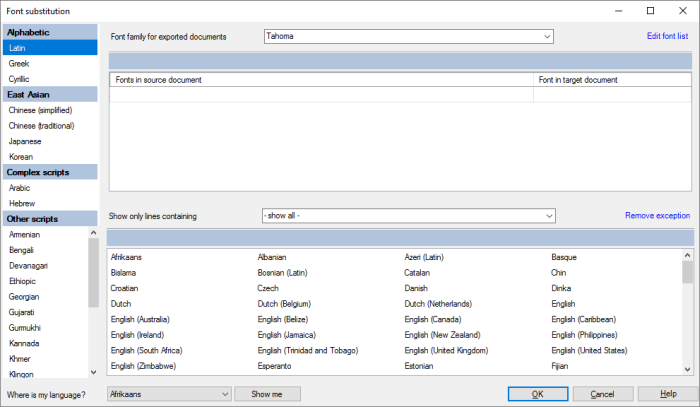Select Greek in the Alphabetic list
The image size is (700, 407).
tap(19, 63)
